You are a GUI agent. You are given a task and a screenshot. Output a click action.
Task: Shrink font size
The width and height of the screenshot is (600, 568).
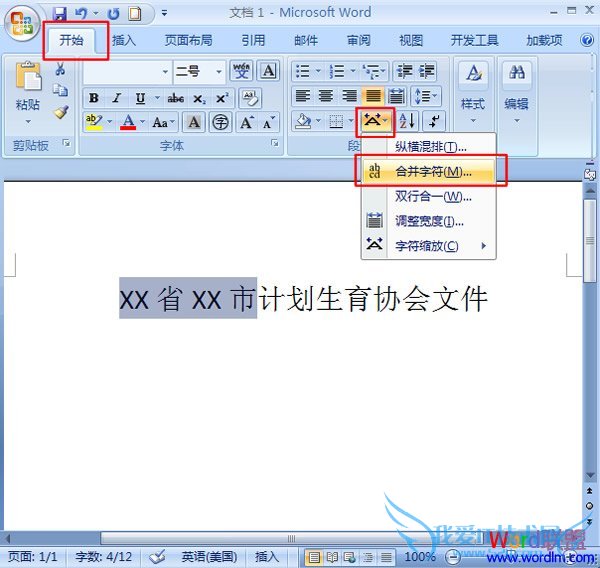click(x=269, y=122)
